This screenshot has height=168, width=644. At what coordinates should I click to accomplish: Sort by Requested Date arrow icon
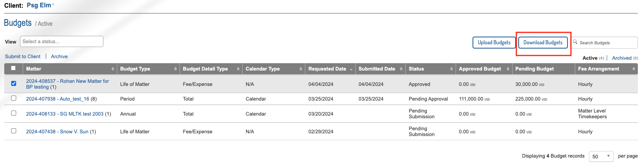[351, 69]
